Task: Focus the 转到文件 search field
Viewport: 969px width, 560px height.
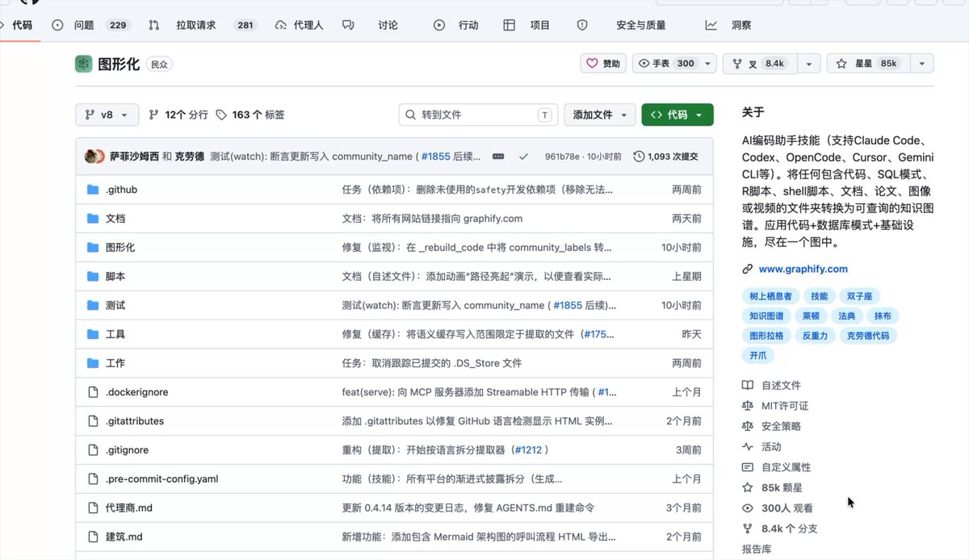Action: (479, 115)
